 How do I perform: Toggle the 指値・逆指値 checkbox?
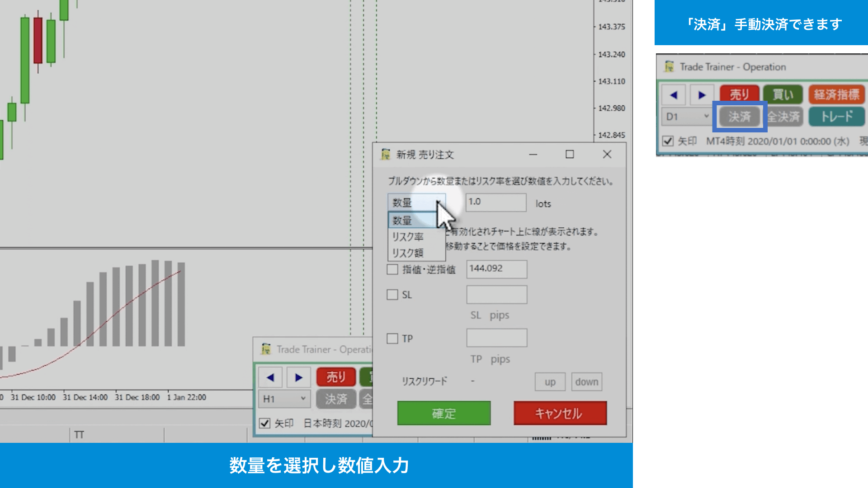click(392, 269)
